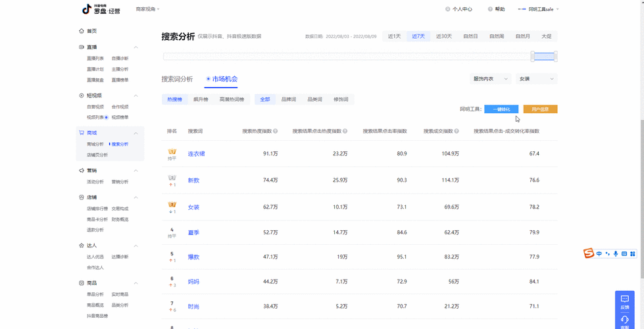The image size is (644, 329).
Task: Open the customer service headset icon
Action: pos(625,319)
